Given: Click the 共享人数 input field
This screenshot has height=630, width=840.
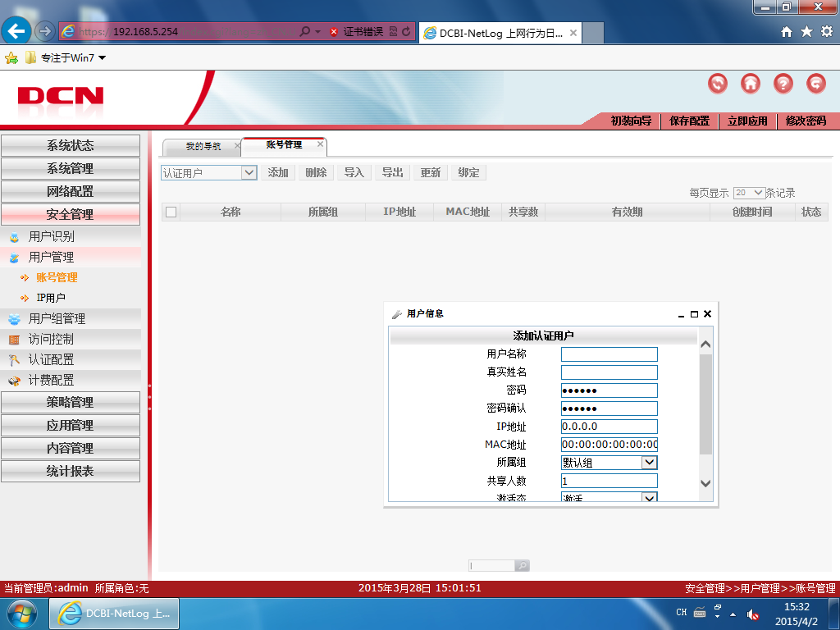Looking at the screenshot, I should (609, 481).
